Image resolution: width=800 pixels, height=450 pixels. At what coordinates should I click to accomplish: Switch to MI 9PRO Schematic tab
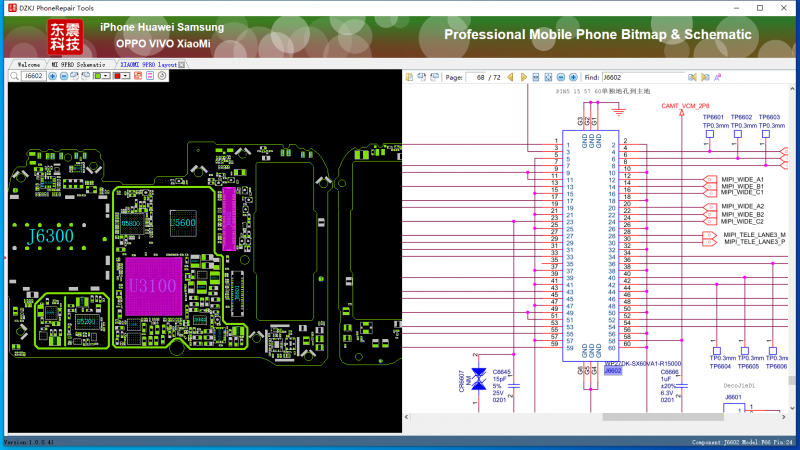pos(78,64)
